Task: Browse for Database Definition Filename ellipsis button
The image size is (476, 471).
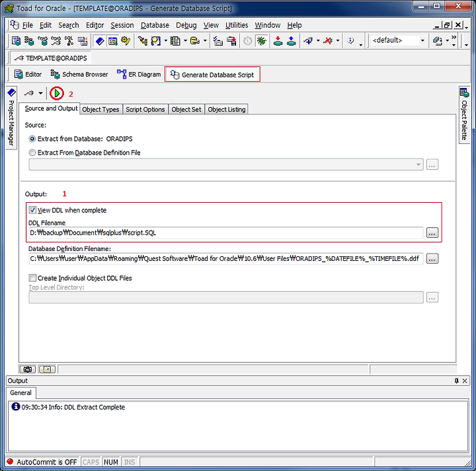Action: pos(432,259)
